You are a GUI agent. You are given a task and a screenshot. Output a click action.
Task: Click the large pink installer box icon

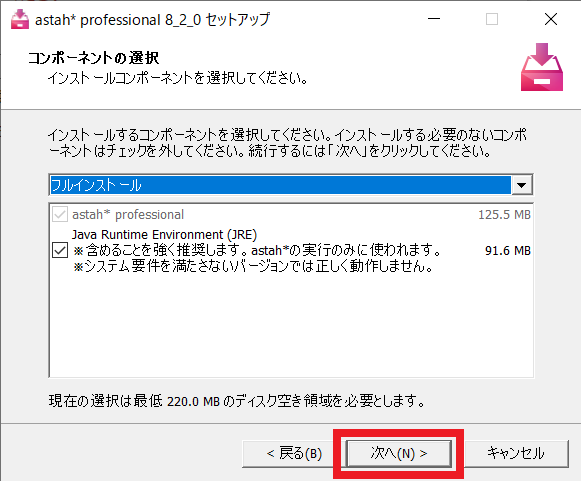pyautogui.click(x=542, y=67)
